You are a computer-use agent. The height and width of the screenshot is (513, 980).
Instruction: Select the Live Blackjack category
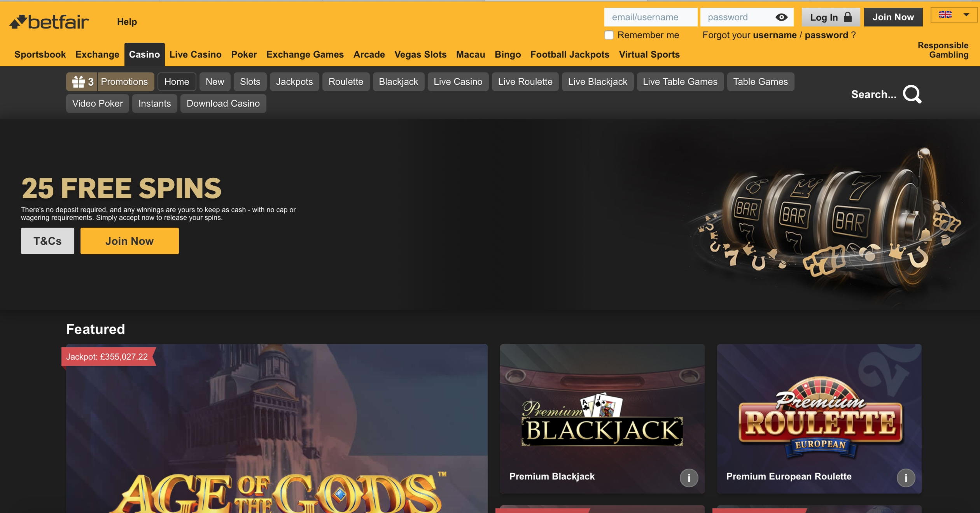(598, 82)
